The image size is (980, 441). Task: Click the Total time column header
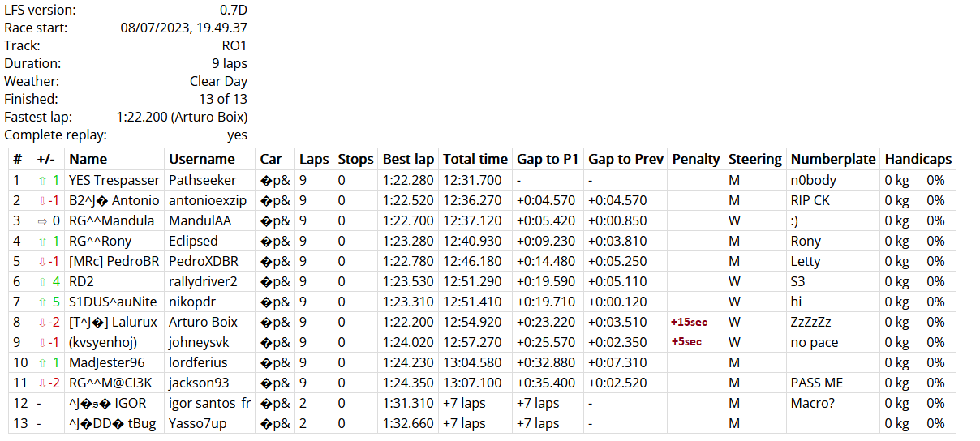pyautogui.click(x=475, y=159)
